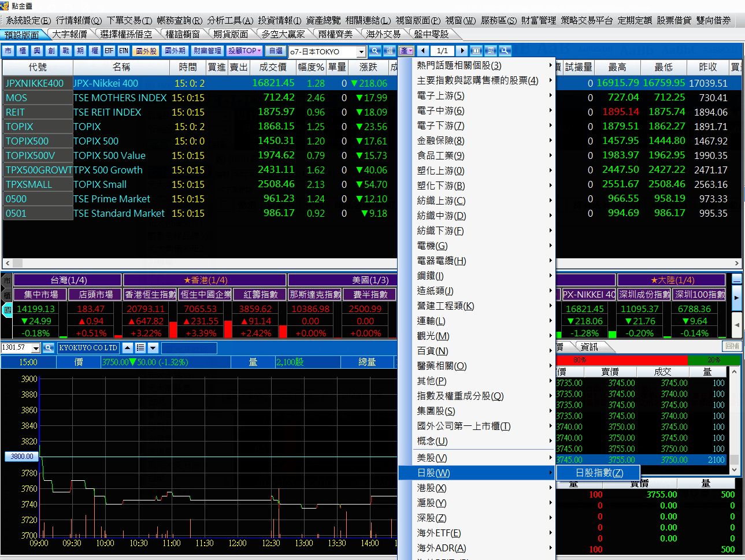The width and height of the screenshot is (745, 560).
Task: Toggle the 國外股 foreign stocks button
Action: click(x=146, y=51)
